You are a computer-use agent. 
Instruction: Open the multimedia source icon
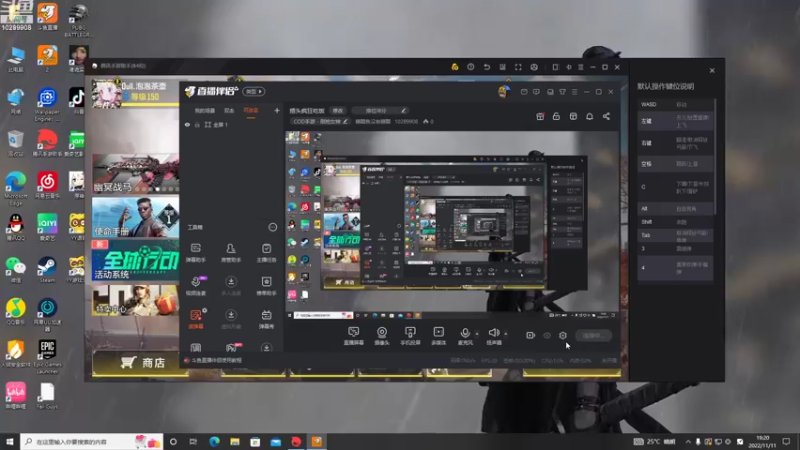coord(439,336)
